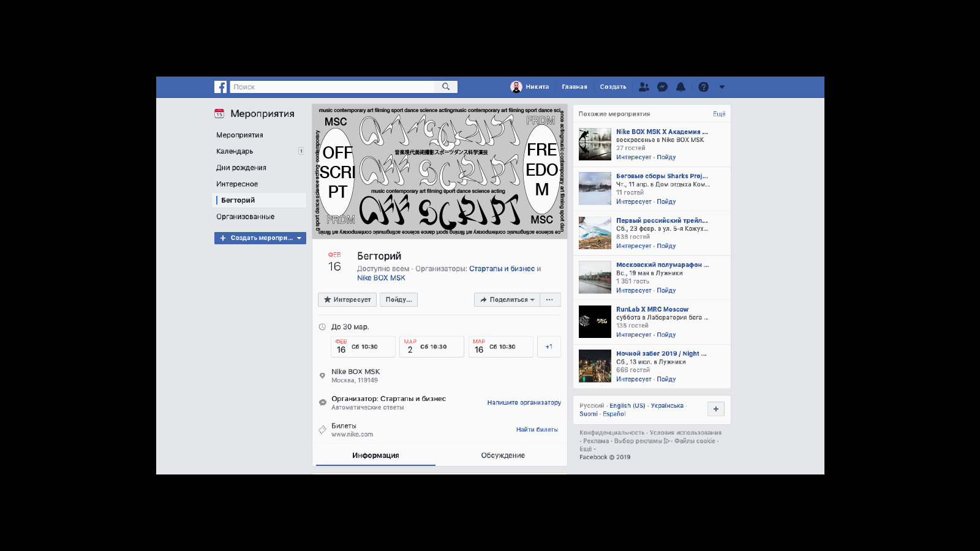Go to Главная in top bar
Image resolution: width=980 pixels, height=551 pixels.
click(x=575, y=87)
